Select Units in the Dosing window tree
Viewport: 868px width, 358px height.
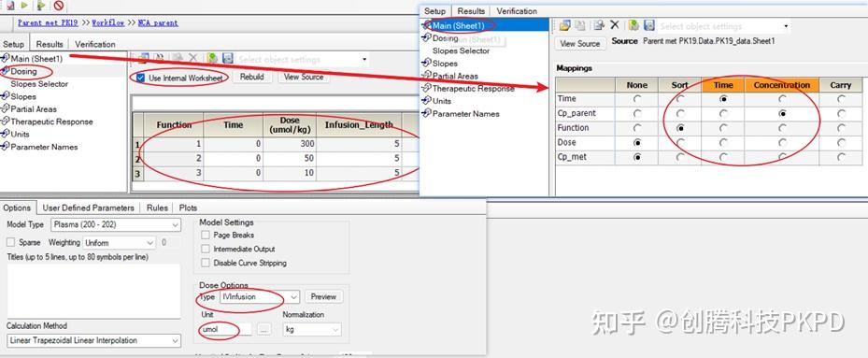click(20, 134)
